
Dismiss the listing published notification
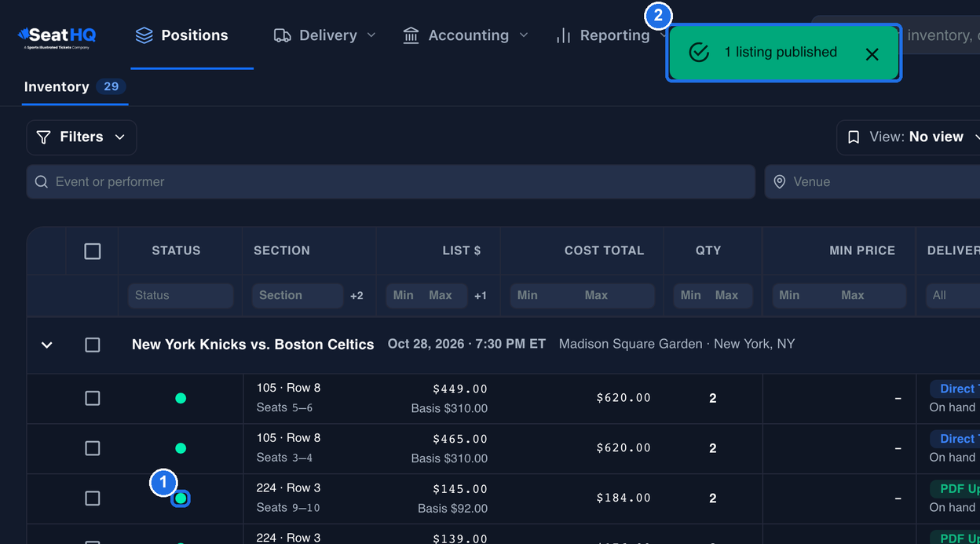tap(872, 54)
